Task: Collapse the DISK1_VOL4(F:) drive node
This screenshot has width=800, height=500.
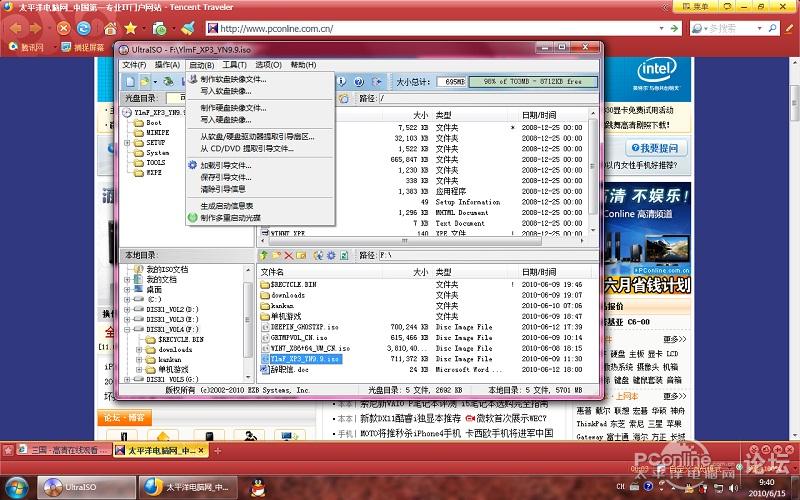Action: pos(127,330)
